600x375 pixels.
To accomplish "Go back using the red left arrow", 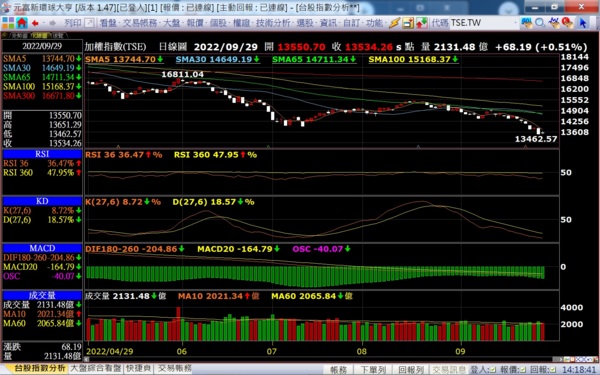I will point(36,23).
